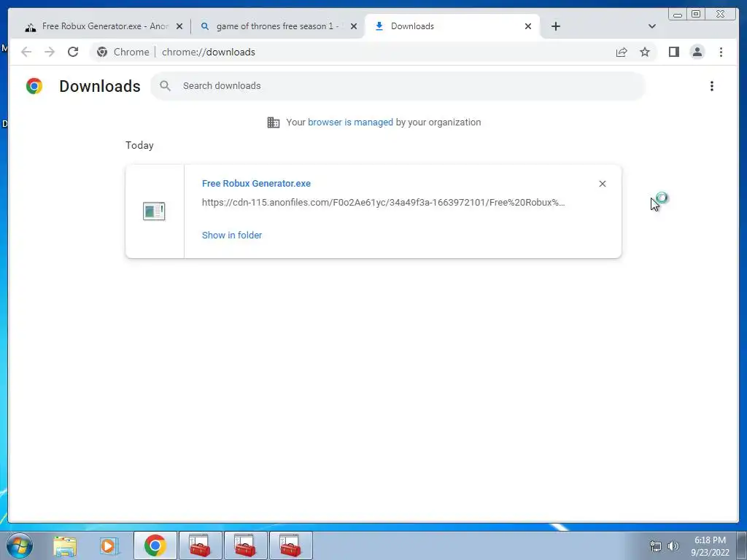Open the first red toolbox taskbar app

200,545
